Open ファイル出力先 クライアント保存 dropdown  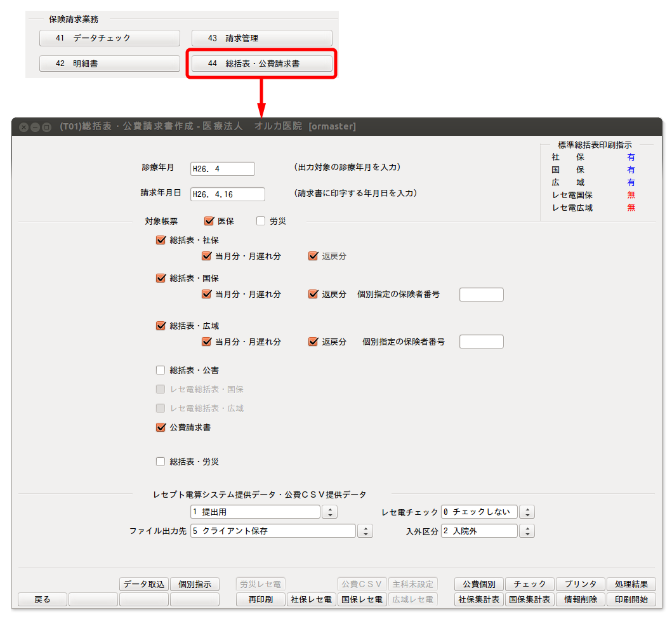[x=273, y=531]
